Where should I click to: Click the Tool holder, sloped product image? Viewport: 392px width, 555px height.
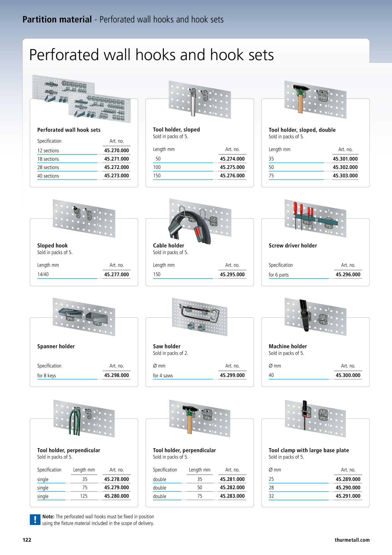click(199, 100)
